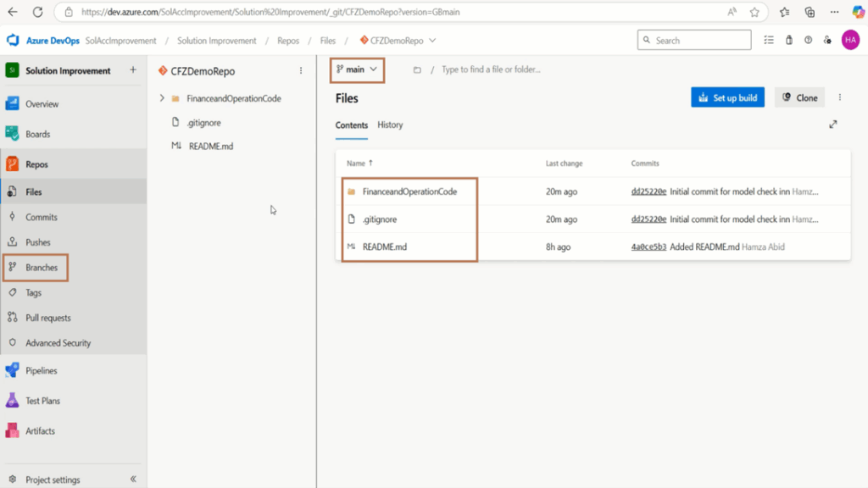Screen dimensions: 868x488
Task: Click the find file or folder field
Action: [x=491, y=69]
